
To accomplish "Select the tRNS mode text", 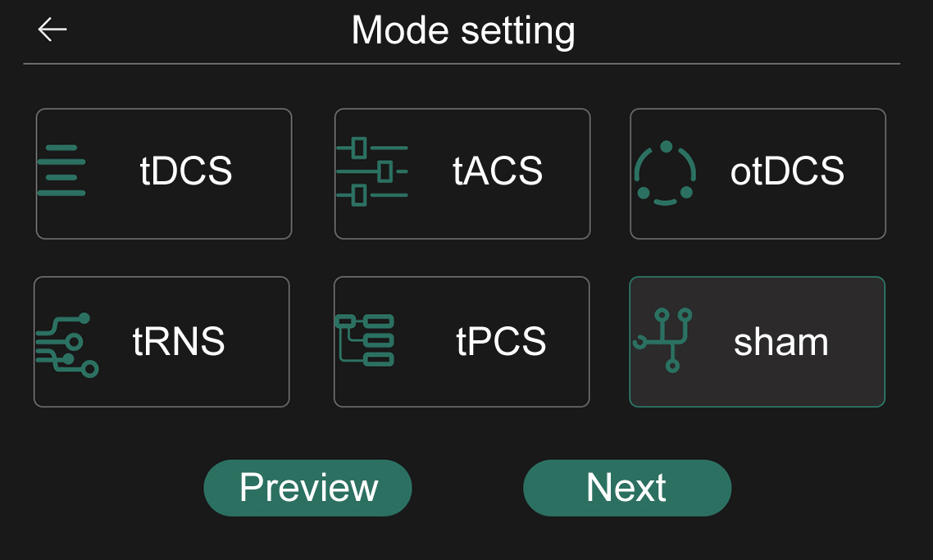I will pyautogui.click(x=179, y=341).
